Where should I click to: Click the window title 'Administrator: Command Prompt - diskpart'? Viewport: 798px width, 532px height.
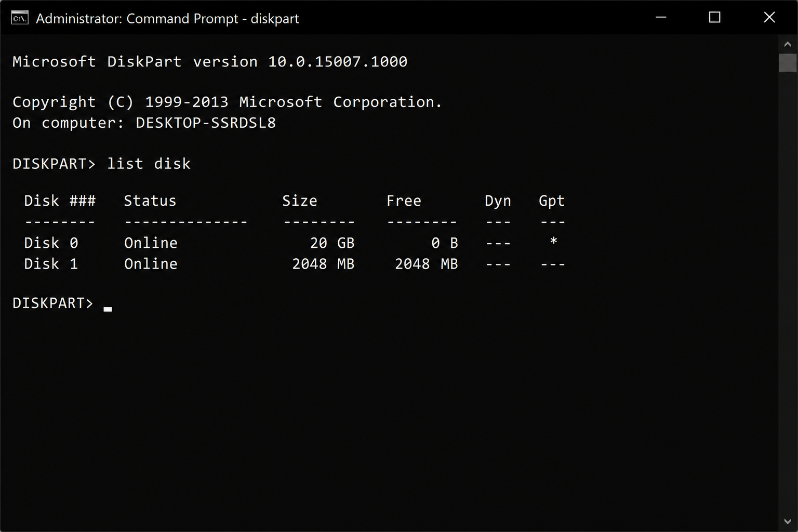tap(167, 19)
